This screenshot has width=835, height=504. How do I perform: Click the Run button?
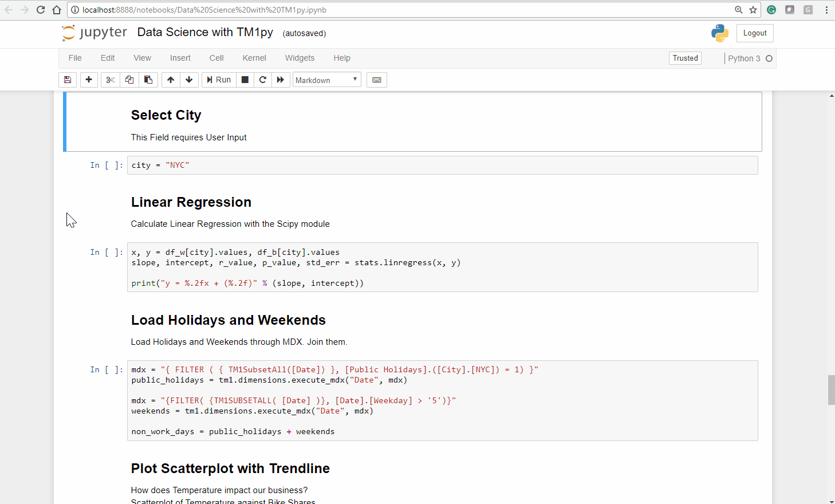coord(218,80)
